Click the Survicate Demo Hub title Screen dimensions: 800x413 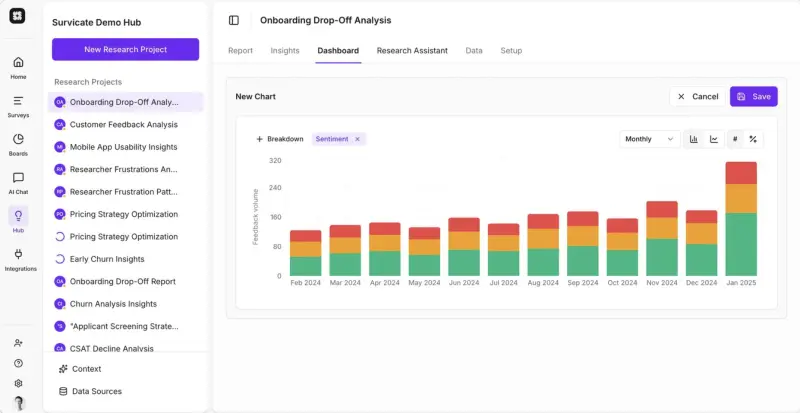pos(96,22)
